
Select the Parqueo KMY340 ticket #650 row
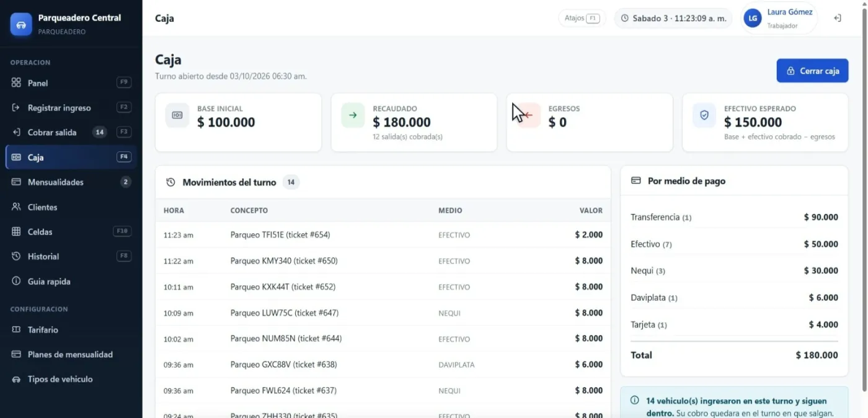click(383, 261)
